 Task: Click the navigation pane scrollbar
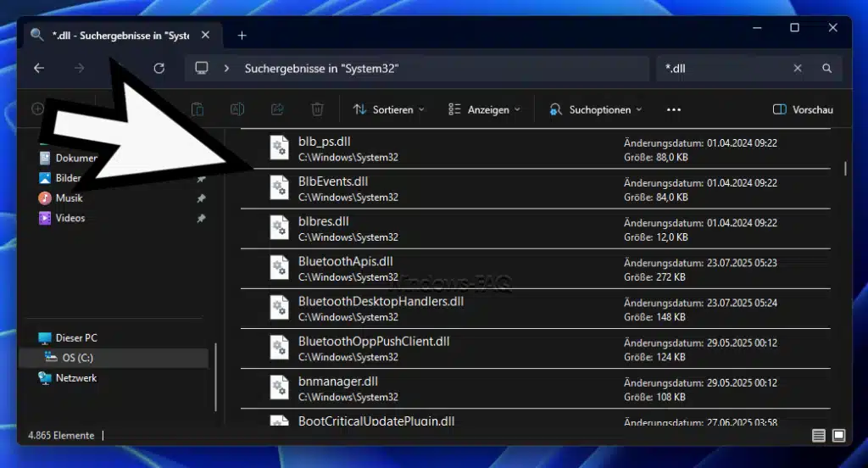[x=215, y=377]
